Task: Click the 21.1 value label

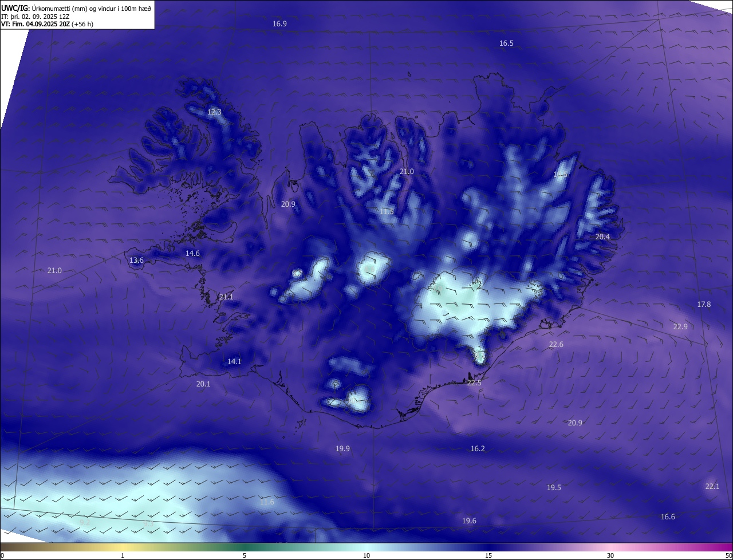Action: (226, 297)
